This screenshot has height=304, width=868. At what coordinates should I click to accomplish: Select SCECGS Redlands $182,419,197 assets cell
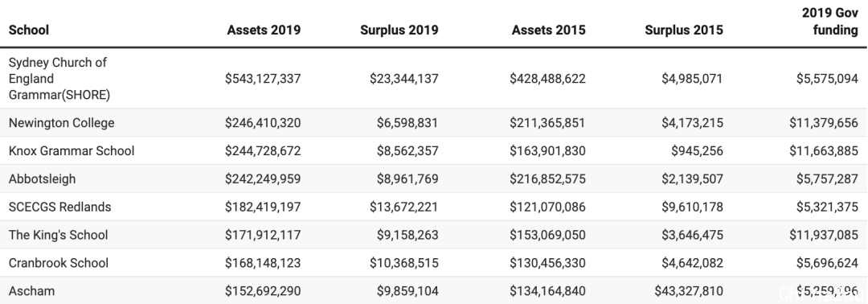tap(263, 207)
